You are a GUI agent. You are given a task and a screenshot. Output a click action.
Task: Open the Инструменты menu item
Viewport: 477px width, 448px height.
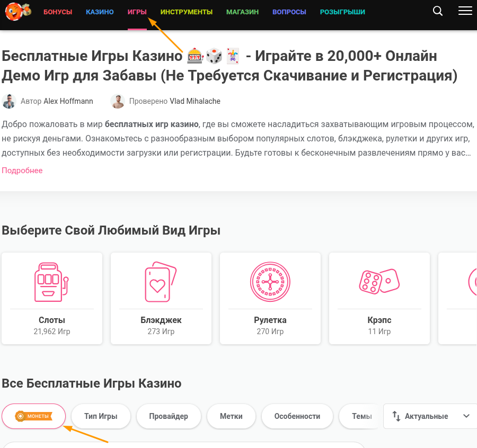[x=187, y=12]
